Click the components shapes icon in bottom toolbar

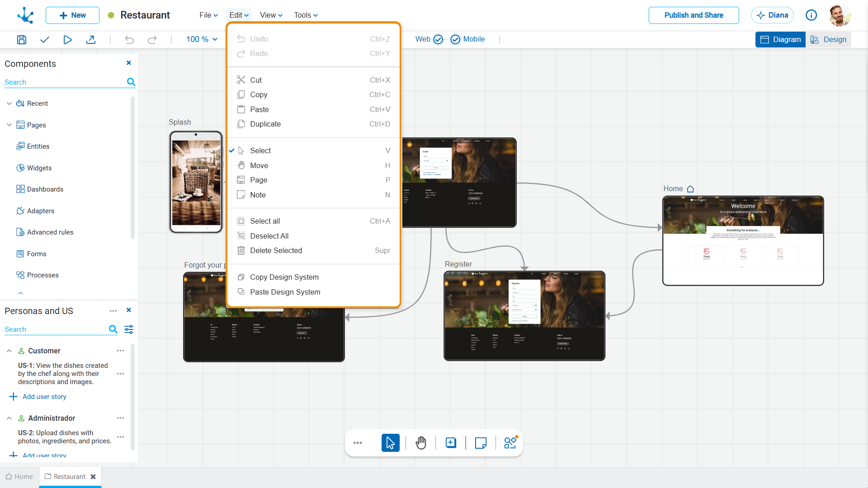tap(511, 442)
